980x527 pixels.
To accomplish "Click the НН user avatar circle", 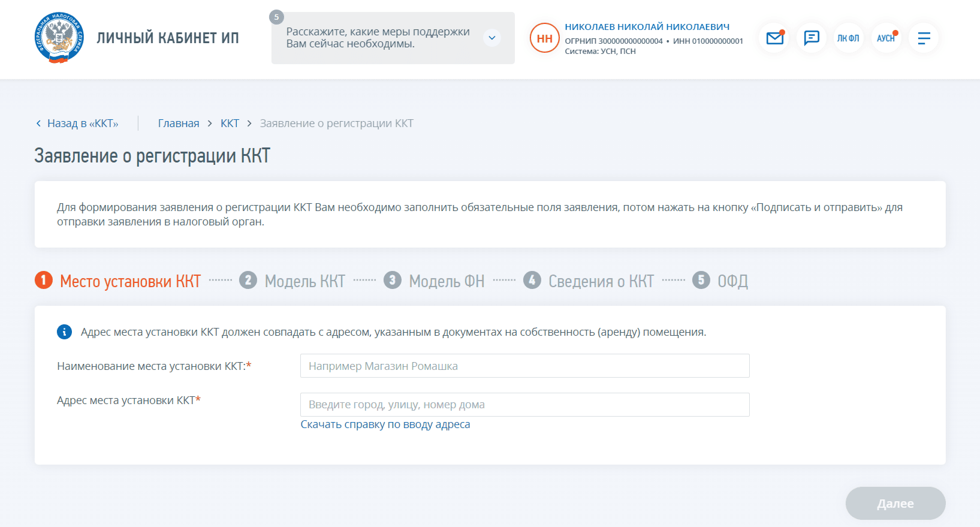I will click(544, 38).
